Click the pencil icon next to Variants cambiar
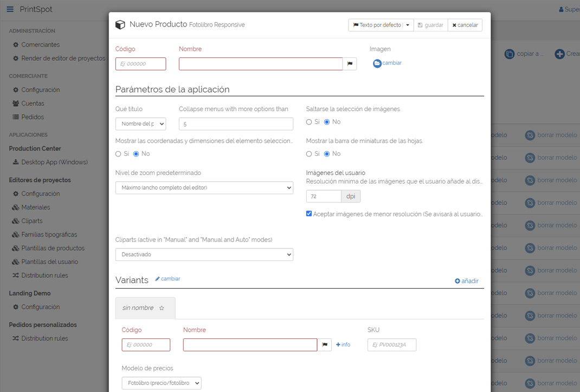The width and height of the screenshot is (580, 392). click(x=157, y=279)
